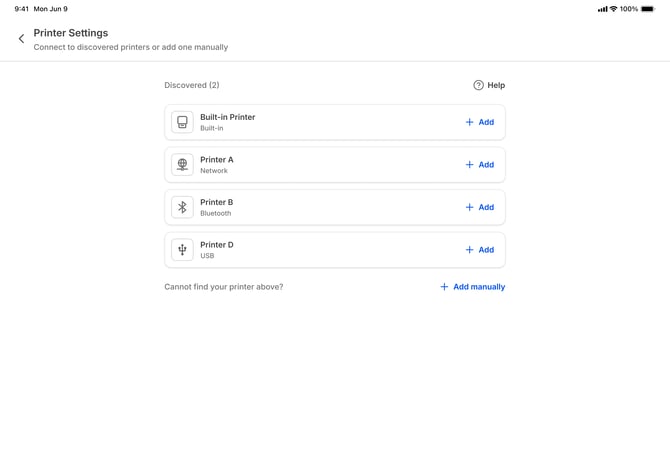Image resolution: width=670 pixels, height=467 pixels.
Task: Click Add manually link
Action: point(473,287)
